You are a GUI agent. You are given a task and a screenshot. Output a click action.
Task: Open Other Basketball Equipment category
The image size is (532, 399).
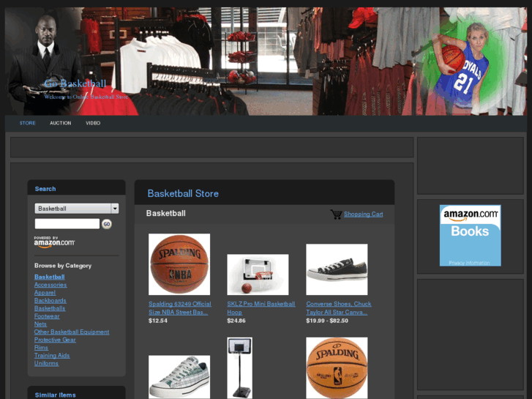[x=72, y=332]
